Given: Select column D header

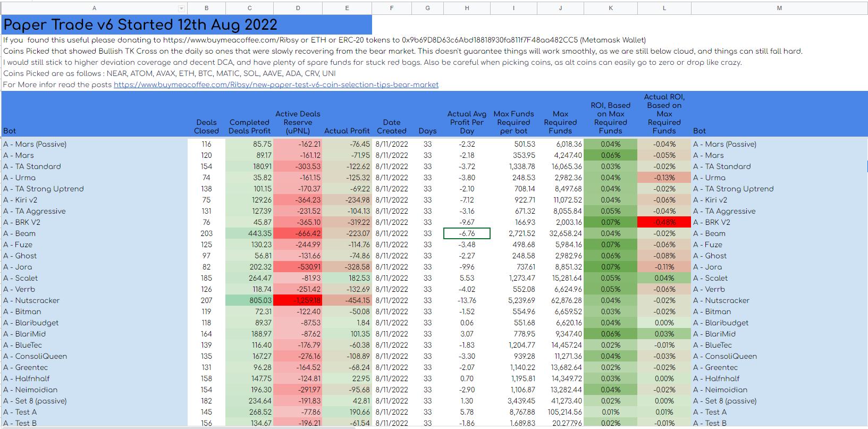Looking at the screenshot, I should 298,8.
